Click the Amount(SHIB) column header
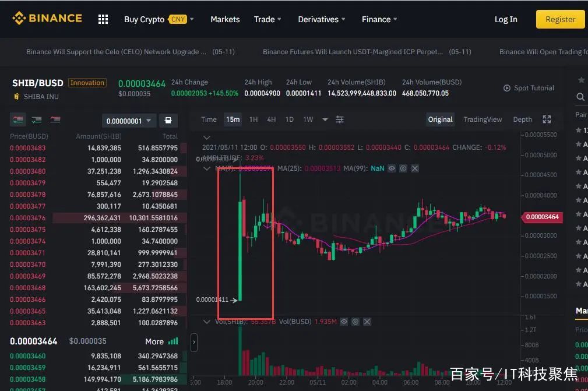This screenshot has width=588, height=391. [x=98, y=136]
